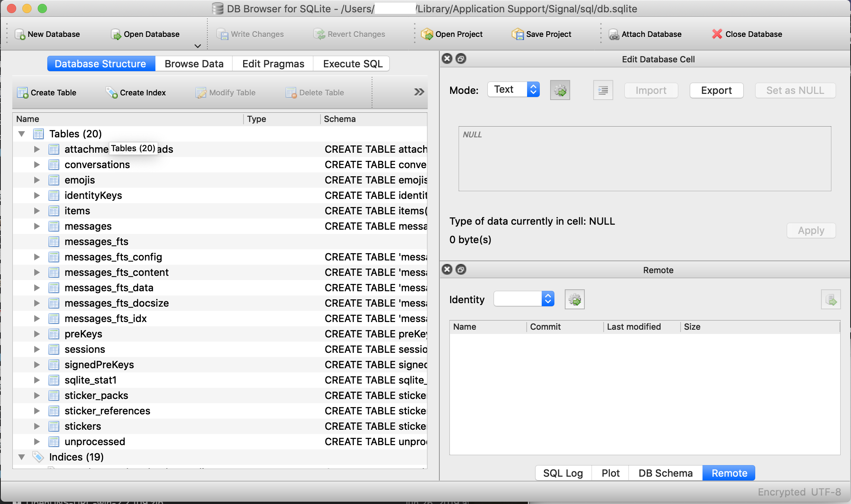Click the Apply button
The width and height of the screenshot is (851, 504).
(811, 230)
